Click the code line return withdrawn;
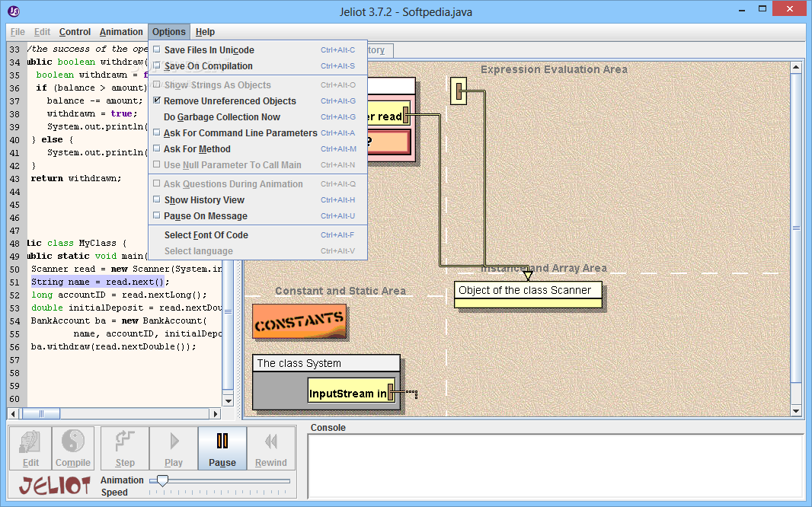Viewport: 812px width, 507px height. pyautogui.click(x=76, y=178)
